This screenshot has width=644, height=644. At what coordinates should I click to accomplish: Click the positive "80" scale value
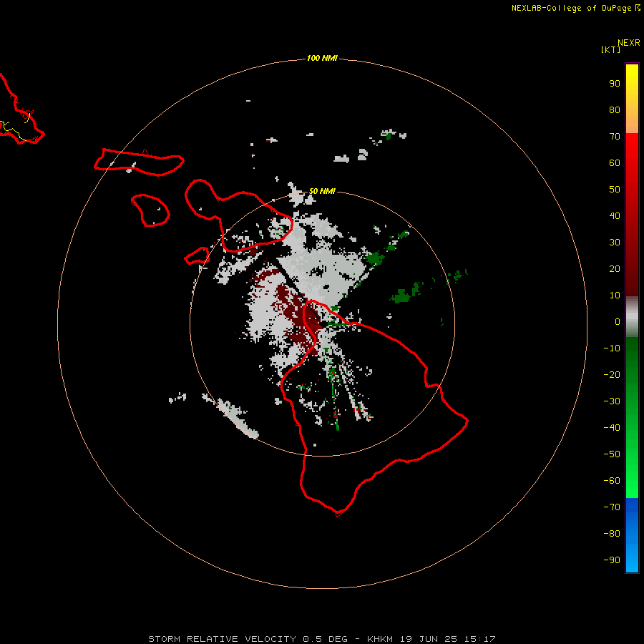[x=615, y=110]
